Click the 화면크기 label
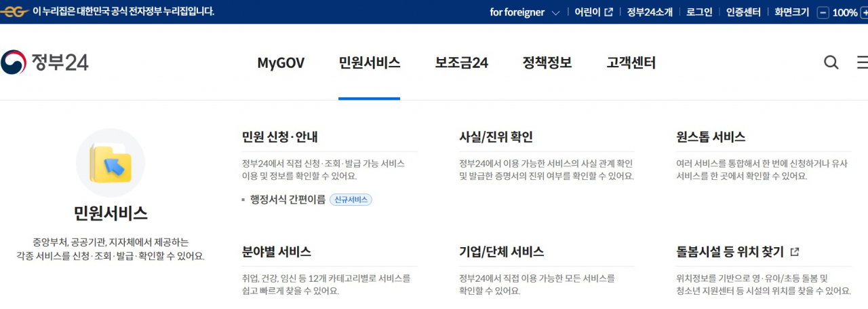Screen dimensions: 868x309 click(792, 12)
